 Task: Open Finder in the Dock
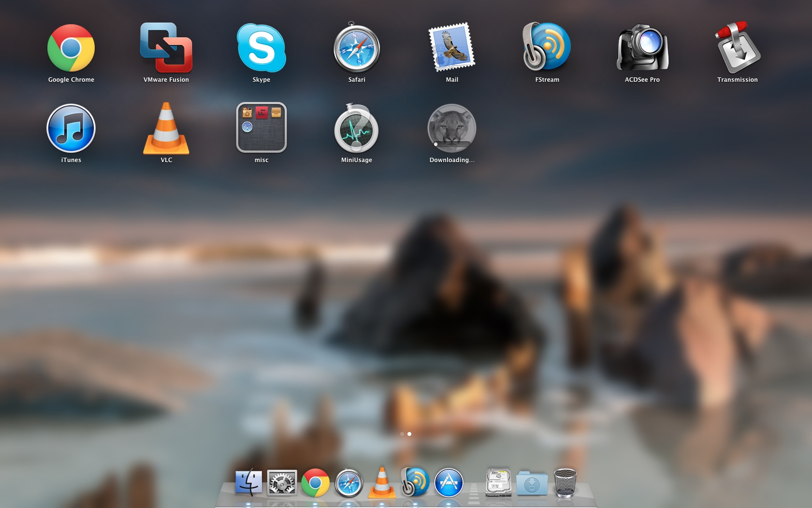[x=248, y=483]
